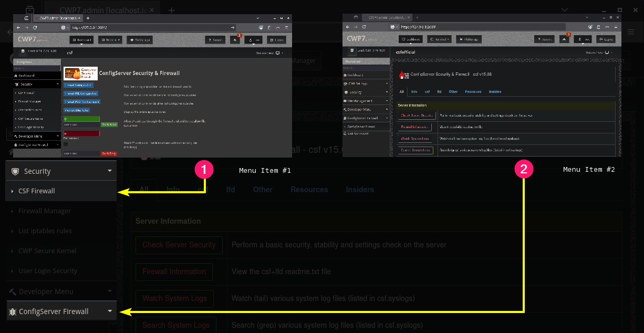This screenshot has width=644, height=333.
Task: Click the green Quick Allow button in left thumbnail
Action: pyautogui.click(x=109, y=124)
